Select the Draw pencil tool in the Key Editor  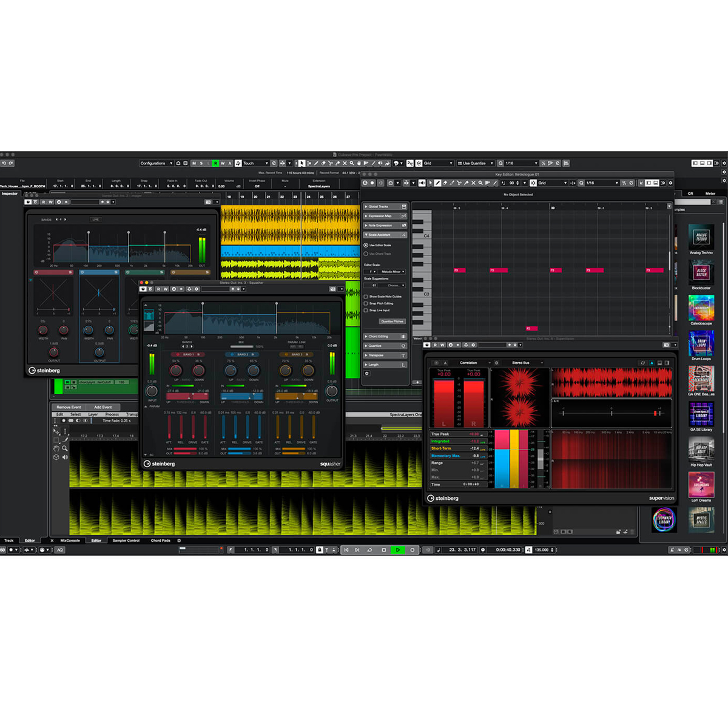(x=437, y=183)
